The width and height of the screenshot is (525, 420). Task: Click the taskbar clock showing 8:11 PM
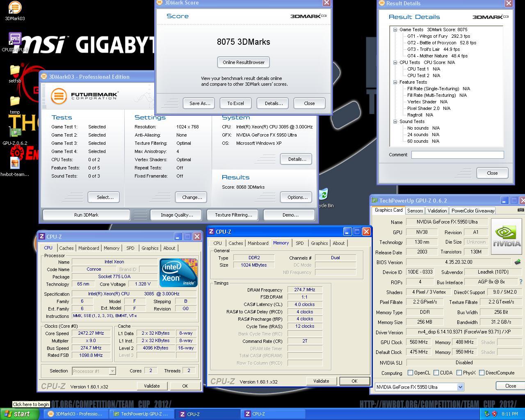click(509, 414)
